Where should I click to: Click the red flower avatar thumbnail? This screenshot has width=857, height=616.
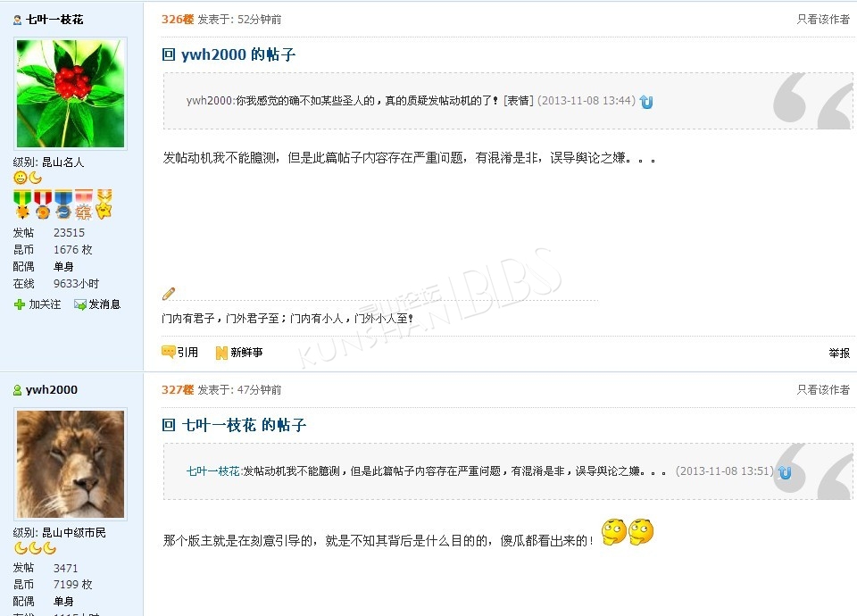(71, 94)
